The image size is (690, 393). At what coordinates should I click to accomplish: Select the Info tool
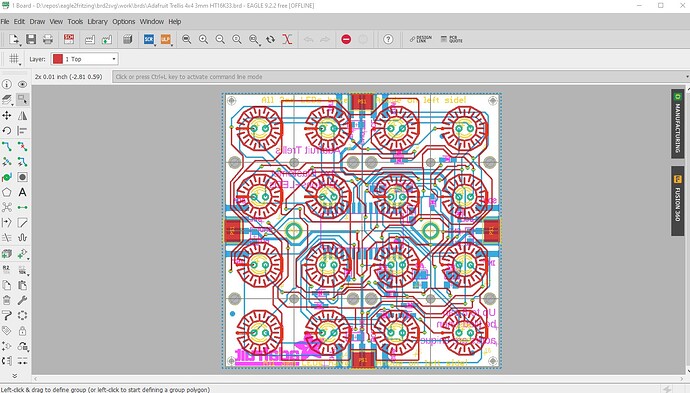pyautogui.click(x=7, y=84)
